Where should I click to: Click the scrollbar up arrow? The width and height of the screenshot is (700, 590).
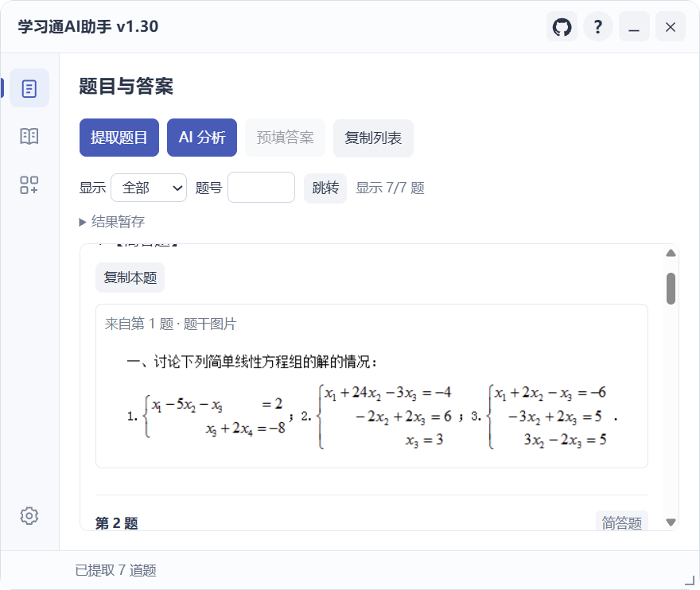tap(671, 253)
